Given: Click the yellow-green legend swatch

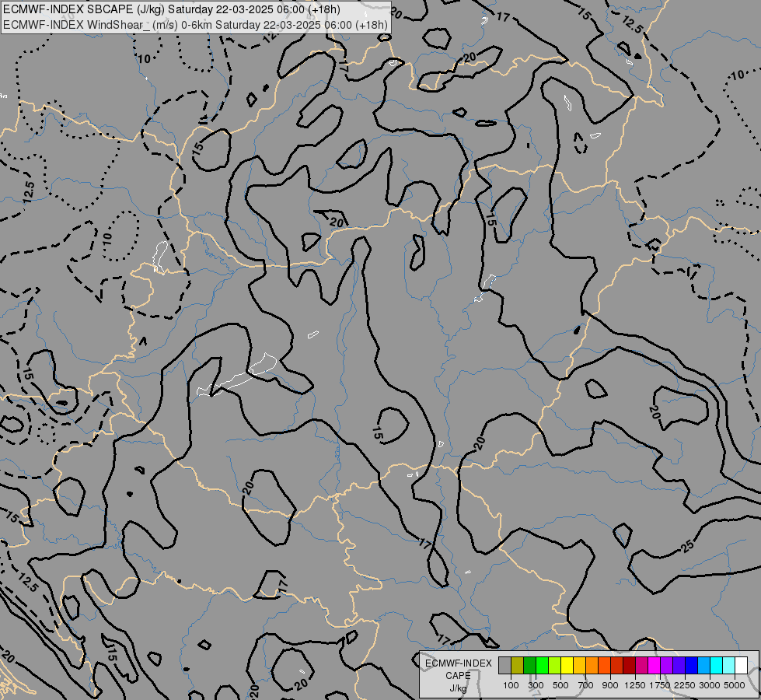Looking at the screenshot, I should tap(555, 666).
